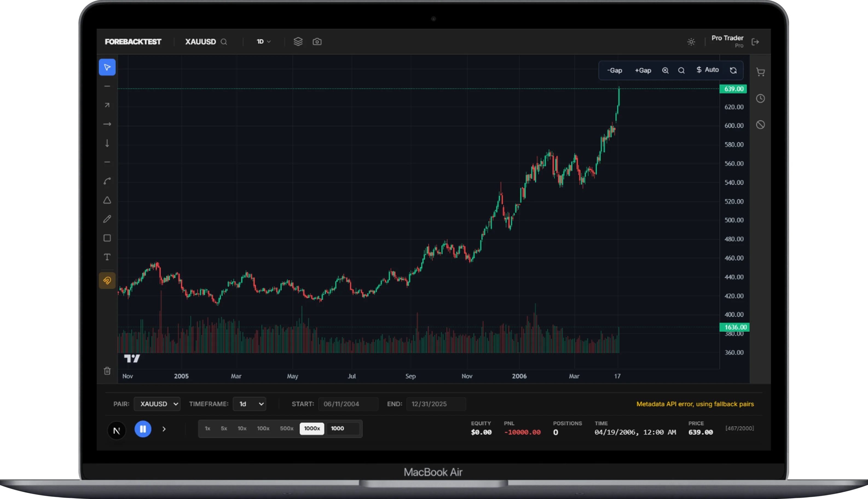Select the triangle drawing tool
Image resolution: width=868 pixels, height=499 pixels.
click(107, 200)
